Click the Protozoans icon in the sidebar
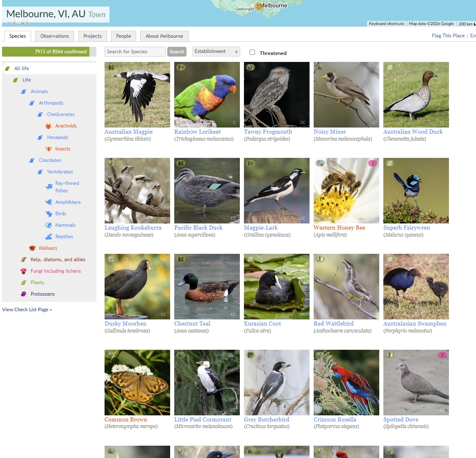The width and height of the screenshot is (476, 458). [24, 294]
